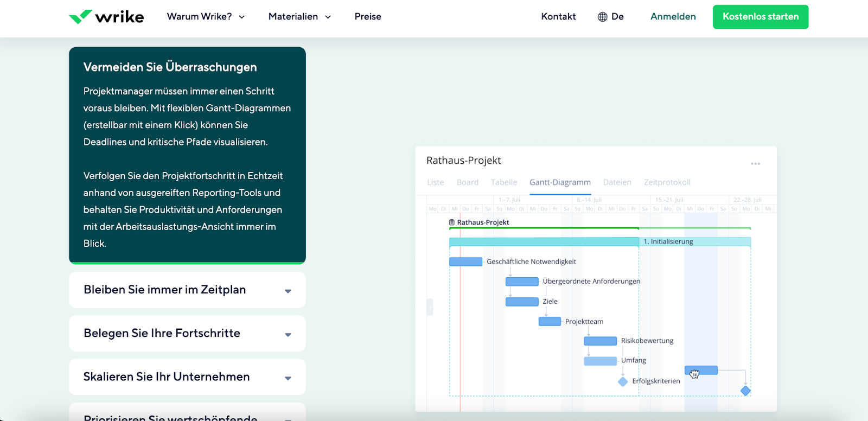Screen dimensions: 868x421
Task: Open the Warum Wrike? dropdown menu
Action: pos(206,17)
